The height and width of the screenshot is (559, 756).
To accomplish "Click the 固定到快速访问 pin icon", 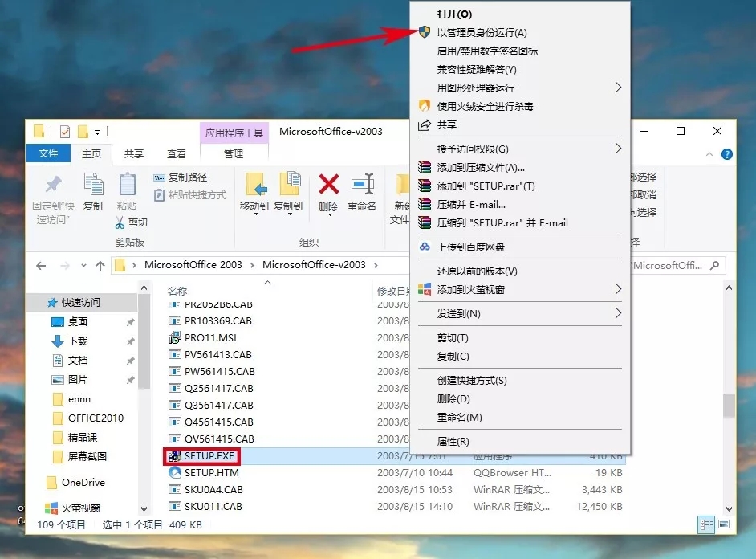I will [53, 185].
